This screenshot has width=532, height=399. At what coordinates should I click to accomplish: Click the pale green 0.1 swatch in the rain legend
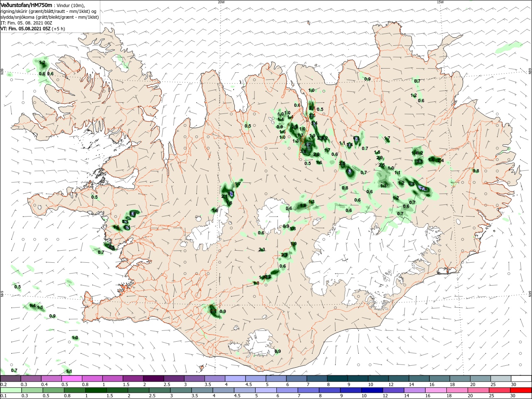click(11, 390)
